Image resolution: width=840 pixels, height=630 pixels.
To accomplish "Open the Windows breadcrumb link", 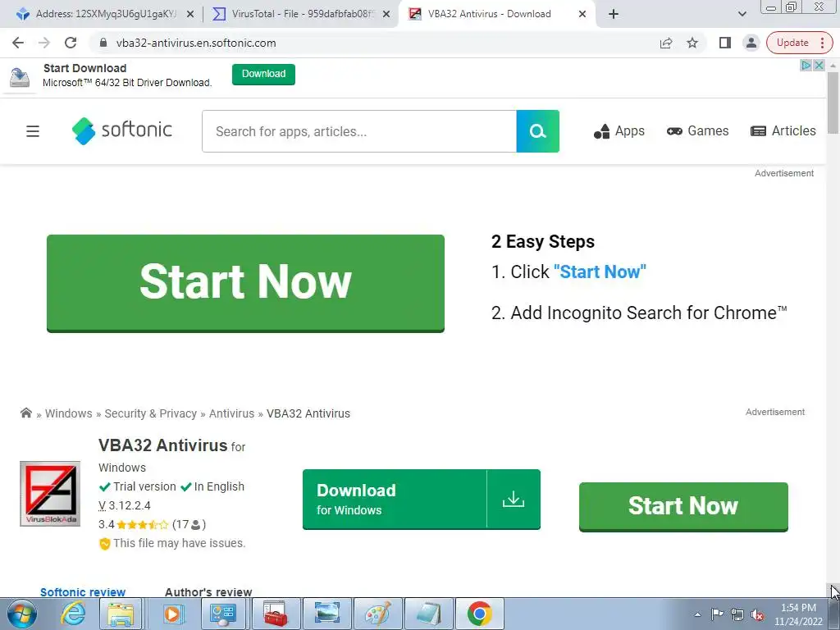I will pos(69,413).
